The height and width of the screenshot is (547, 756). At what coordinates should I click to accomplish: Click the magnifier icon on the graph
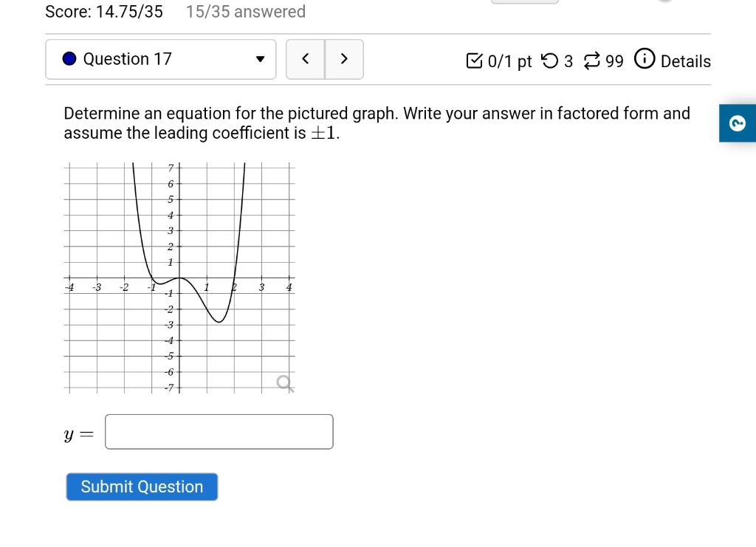click(x=285, y=383)
